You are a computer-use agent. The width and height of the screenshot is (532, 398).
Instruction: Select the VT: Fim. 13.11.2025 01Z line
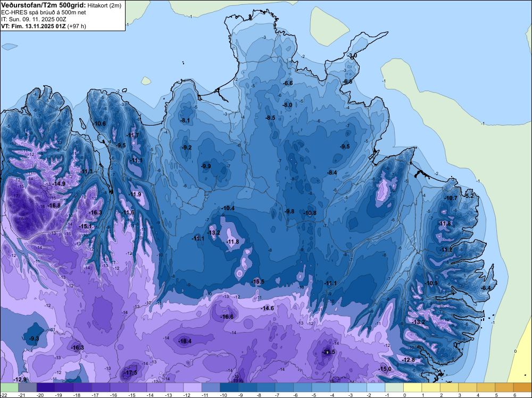pyautogui.click(x=44, y=26)
